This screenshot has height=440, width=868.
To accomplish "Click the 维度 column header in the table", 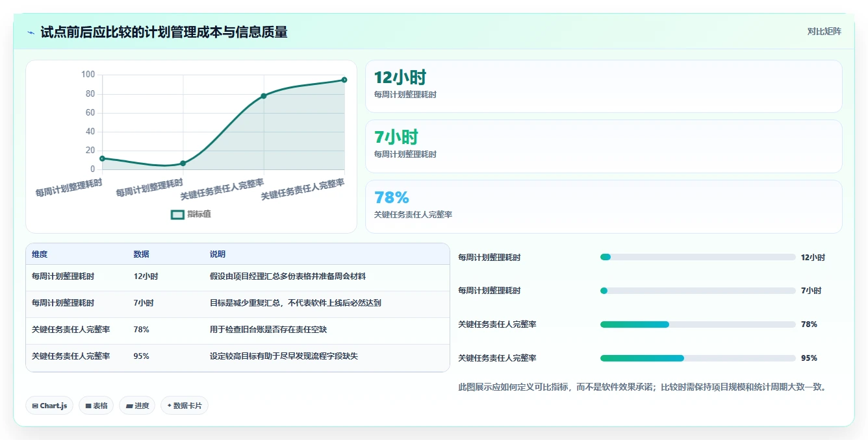I will click(x=40, y=254).
